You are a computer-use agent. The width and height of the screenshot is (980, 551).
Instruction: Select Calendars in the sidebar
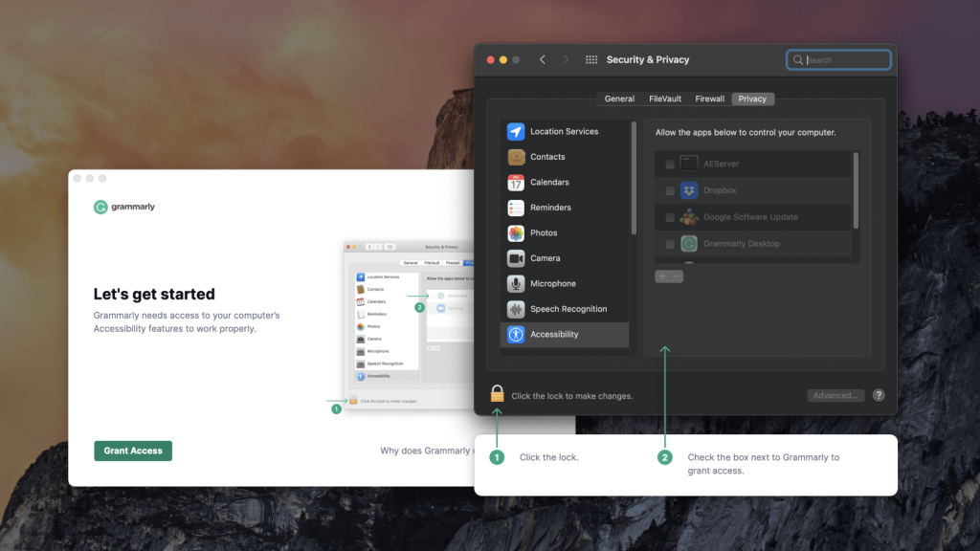(549, 183)
